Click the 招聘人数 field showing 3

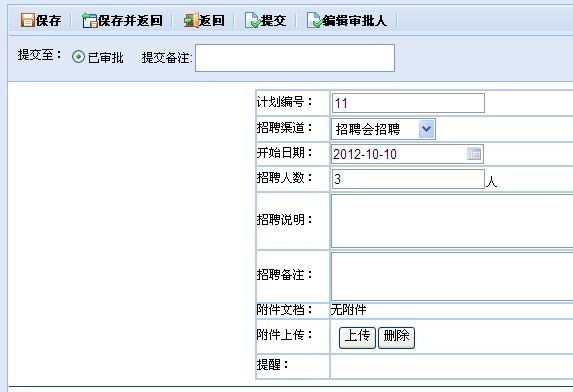coord(408,179)
